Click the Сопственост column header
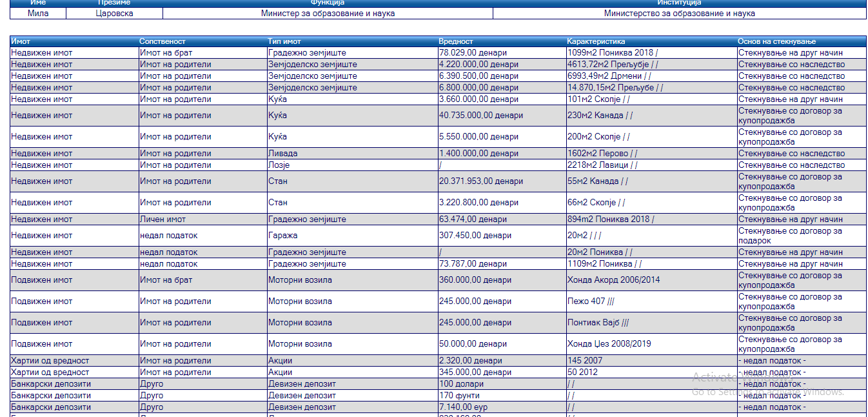Image resolution: width=868 pixels, height=417 pixels. 163,41
